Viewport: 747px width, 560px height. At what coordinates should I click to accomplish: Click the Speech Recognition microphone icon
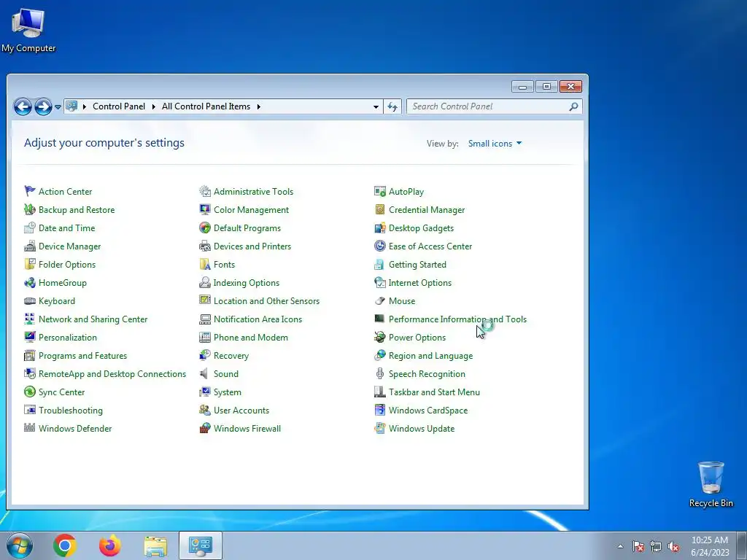pyautogui.click(x=379, y=374)
